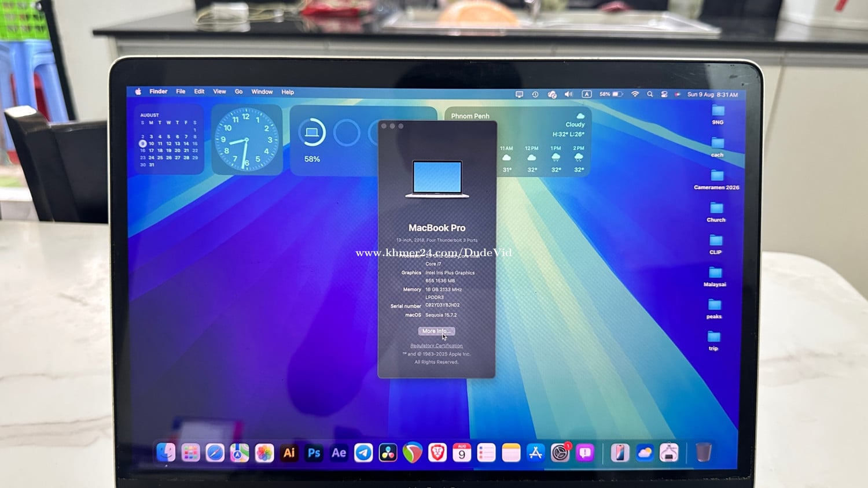Click the Sequoia 15.7.2 macOS version
Viewport: 868px width, 488px height.
tap(441, 315)
